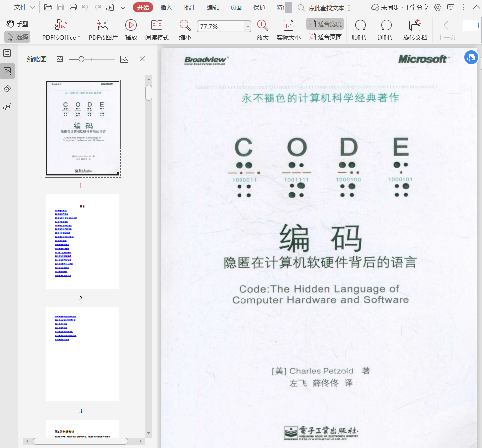Show more ribbon tabs arrow
This screenshot has width=482, height=448.
pyautogui.click(x=288, y=7)
